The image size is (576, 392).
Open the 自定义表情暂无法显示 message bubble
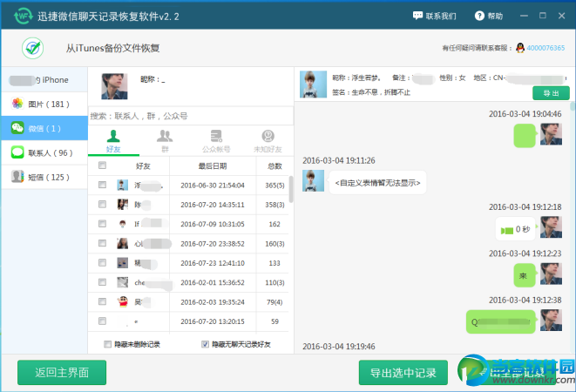(377, 183)
